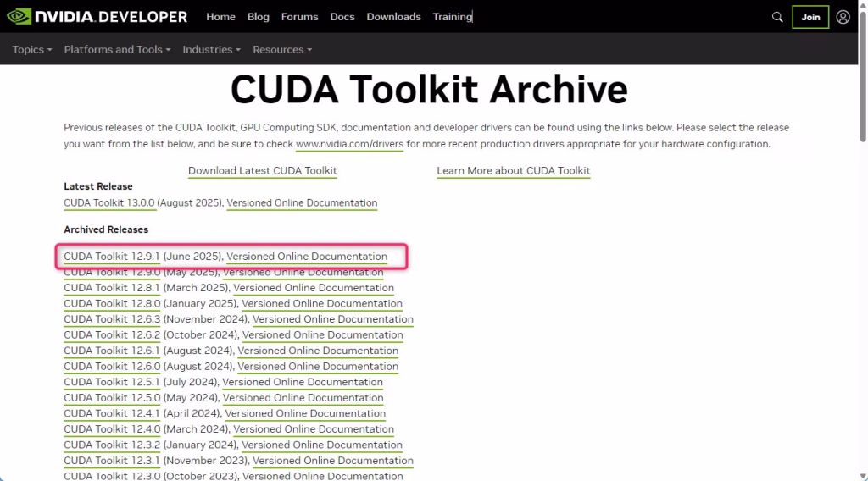Screen dimensions: 868x481
Task: Open CUDA Toolkit 12.6.2 link
Action: pos(112,335)
